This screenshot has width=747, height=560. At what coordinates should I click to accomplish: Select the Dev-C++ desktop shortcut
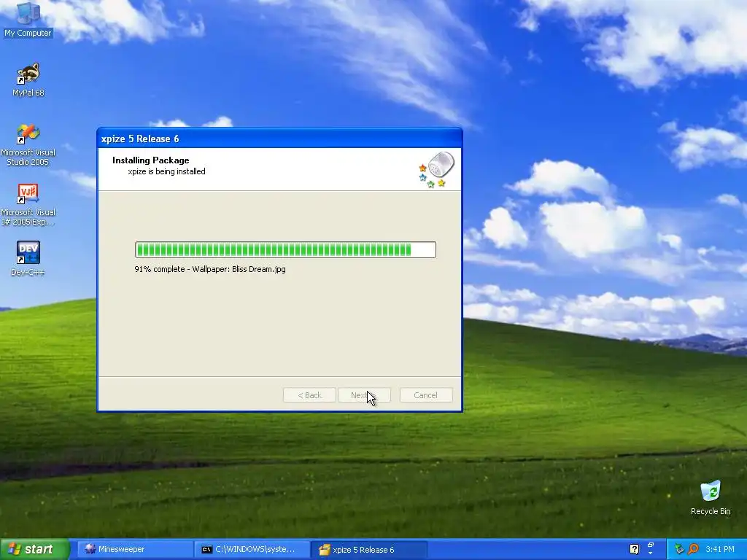click(x=28, y=259)
